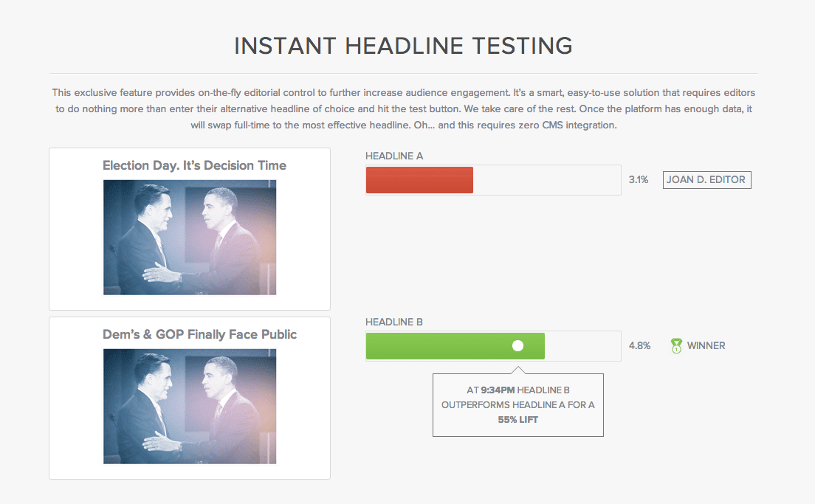This screenshot has width=815, height=504.
Task: Click the empty track right of the green bar
Action: (582, 346)
